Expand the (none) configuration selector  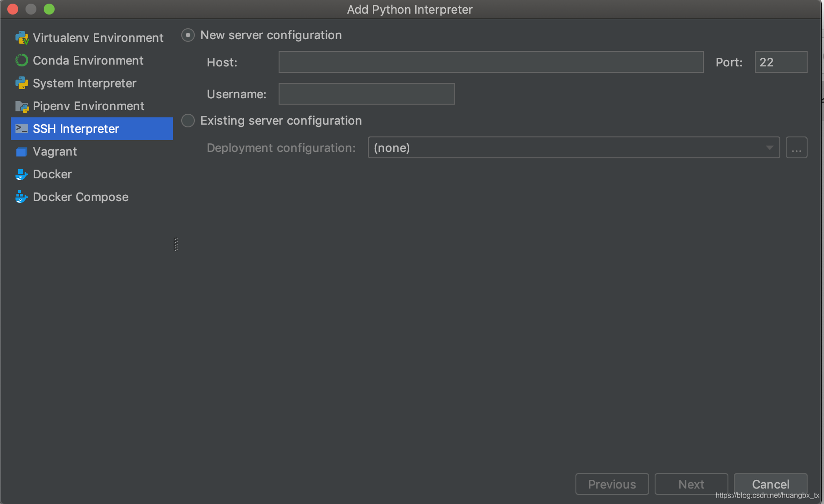(x=769, y=147)
